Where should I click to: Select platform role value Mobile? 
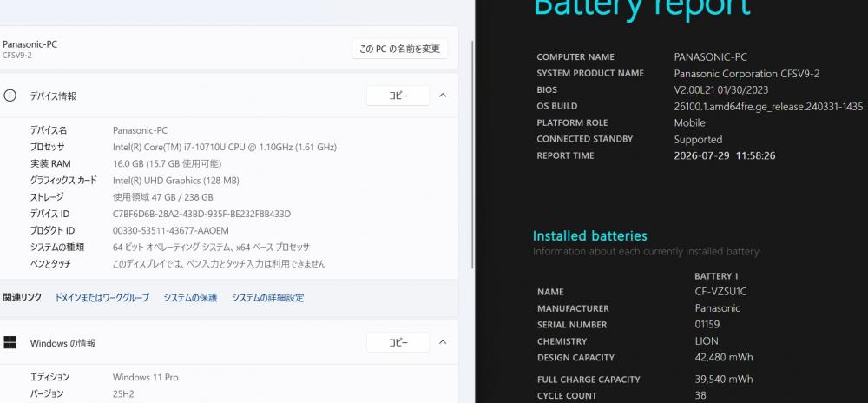click(689, 122)
